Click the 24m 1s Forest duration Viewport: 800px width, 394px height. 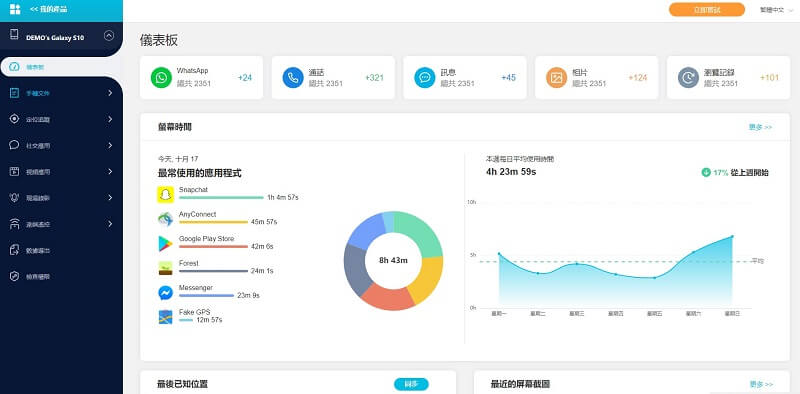[x=262, y=271]
